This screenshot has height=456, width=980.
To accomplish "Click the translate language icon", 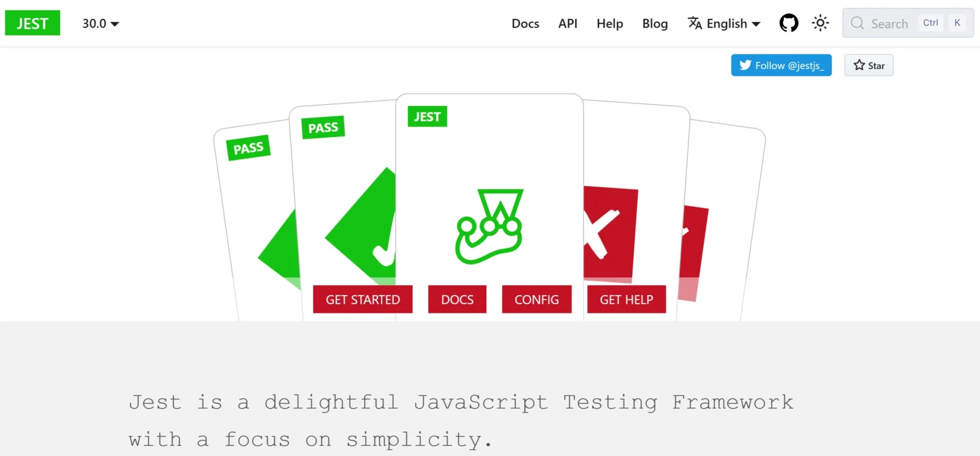I will point(695,23).
